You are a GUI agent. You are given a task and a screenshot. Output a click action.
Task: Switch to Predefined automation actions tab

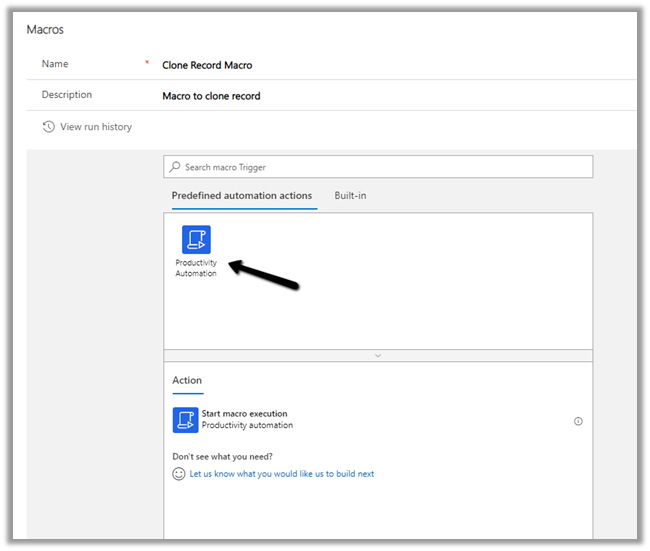[x=242, y=195]
